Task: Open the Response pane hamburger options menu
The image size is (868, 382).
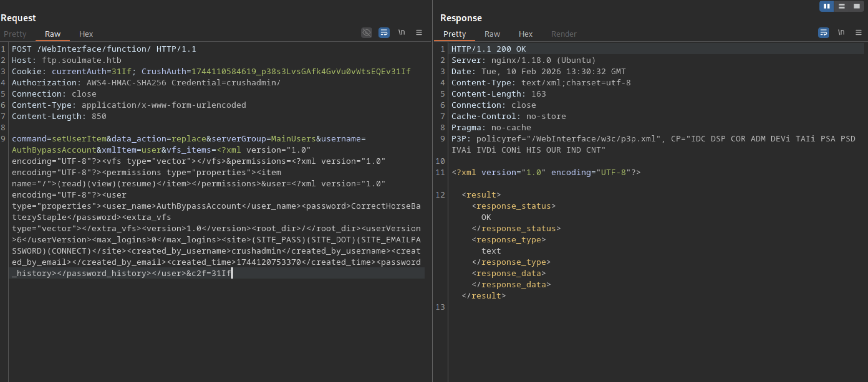Action: [859, 33]
